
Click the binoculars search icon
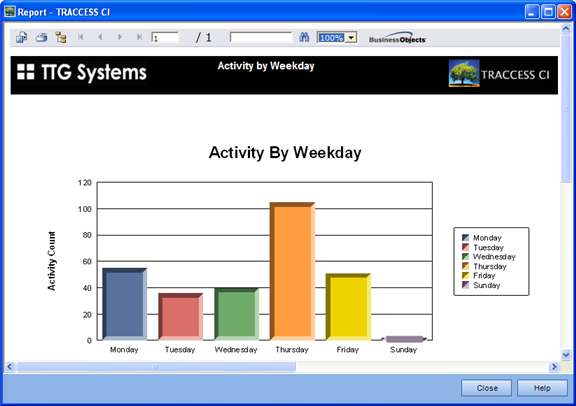click(304, 37)
